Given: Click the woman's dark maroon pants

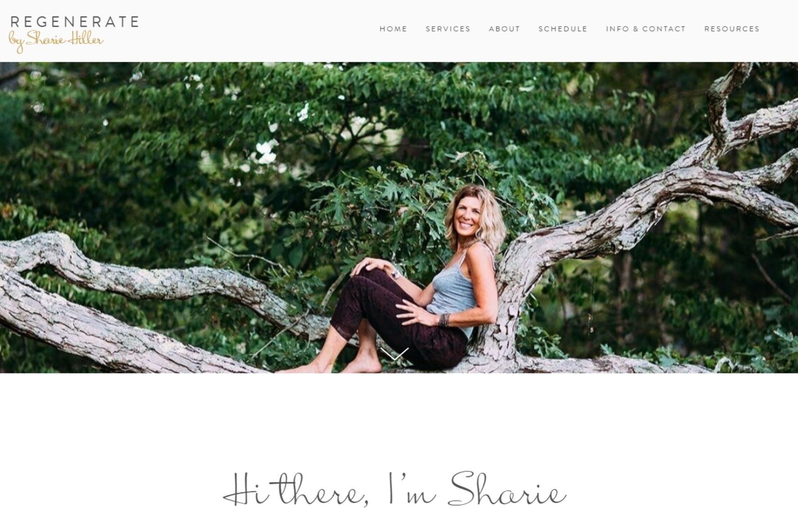Looking at the screenshot, I should pyautogui.click(x=396, y=320).
